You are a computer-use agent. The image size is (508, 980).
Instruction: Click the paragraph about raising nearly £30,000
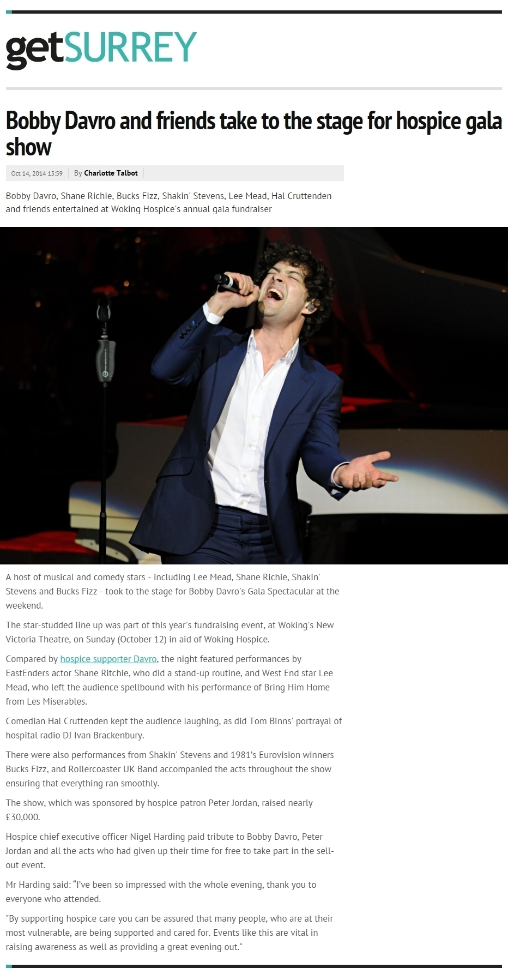159,810
